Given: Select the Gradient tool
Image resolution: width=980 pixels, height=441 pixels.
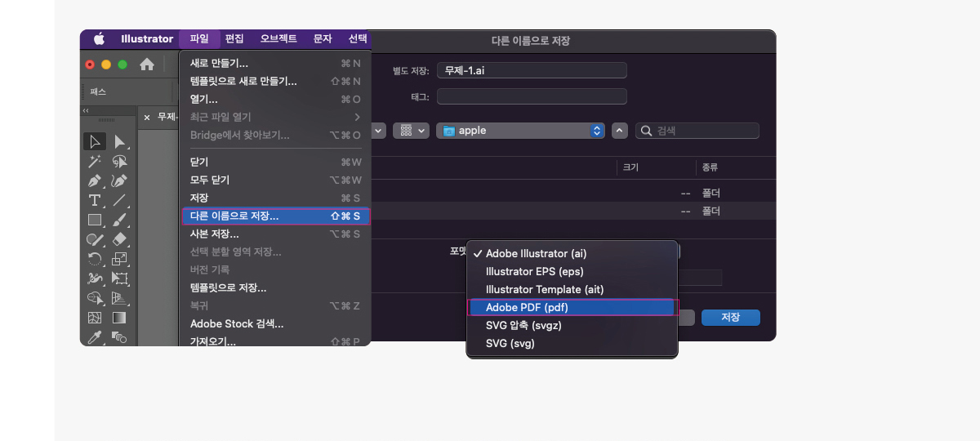Looking at the screenshot, I should pyautogui.click(x=120, y=318).
